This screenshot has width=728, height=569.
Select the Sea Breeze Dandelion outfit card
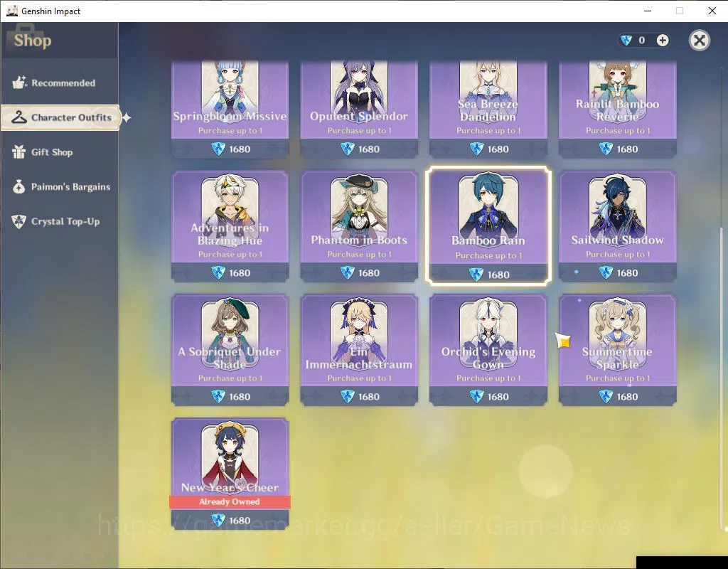click(x=488, y=109)
